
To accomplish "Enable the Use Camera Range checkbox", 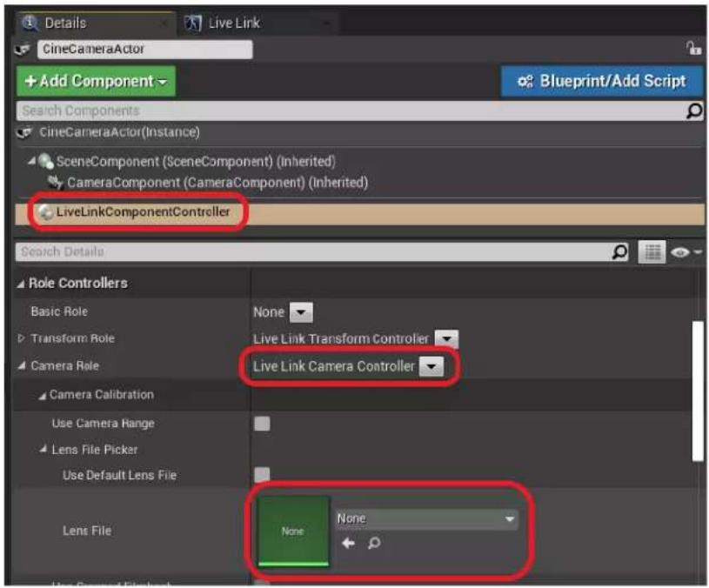I will tap(262, 424).
